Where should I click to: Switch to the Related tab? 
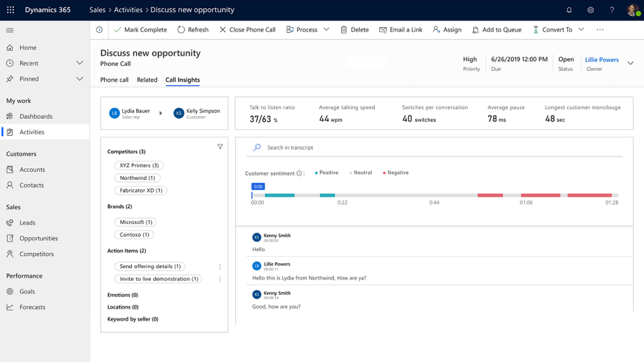point(147,80)
